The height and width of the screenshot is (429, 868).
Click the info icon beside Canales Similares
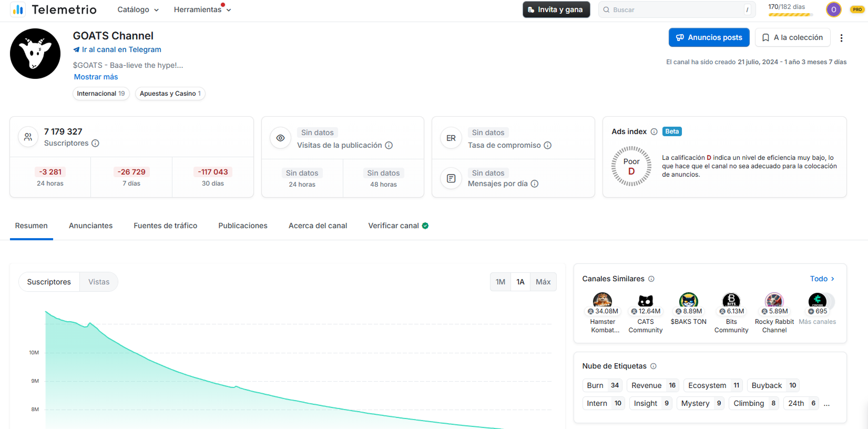[x=651, y=279]
